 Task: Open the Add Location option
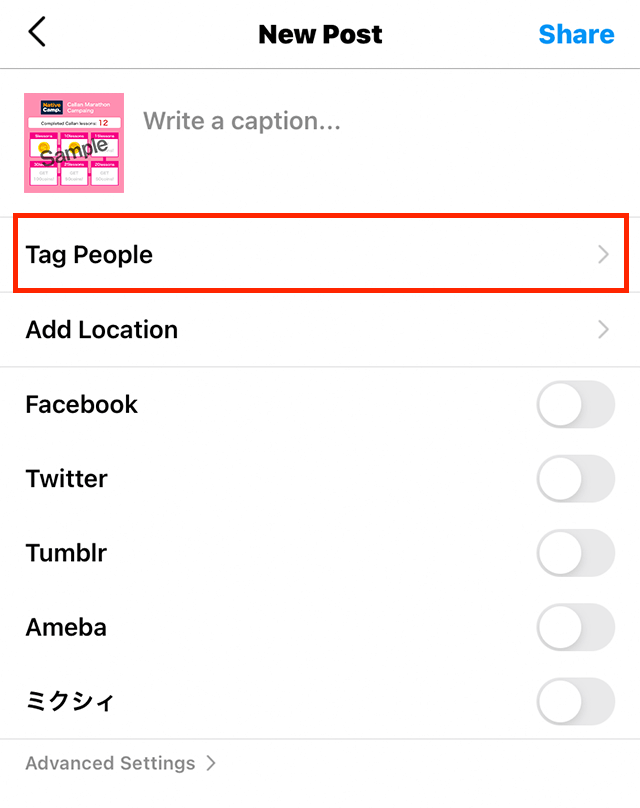point(102,330)
